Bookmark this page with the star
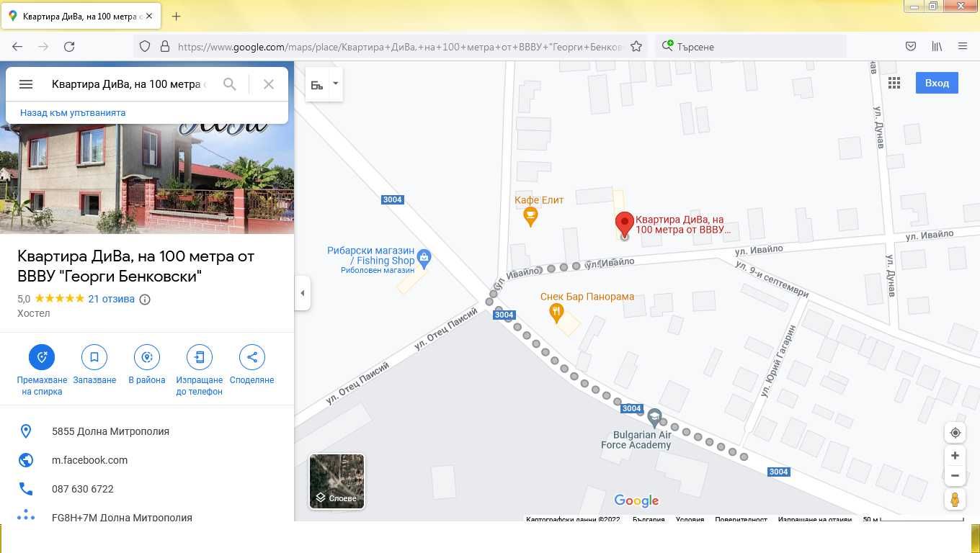980x553 pixels. pyautogui.click(x=636, y=46)
